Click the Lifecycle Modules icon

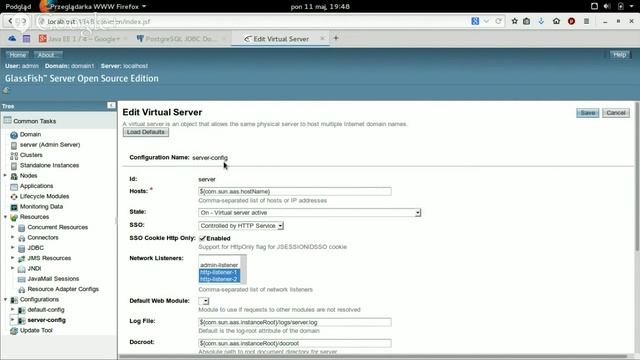[x=14, y=197]
